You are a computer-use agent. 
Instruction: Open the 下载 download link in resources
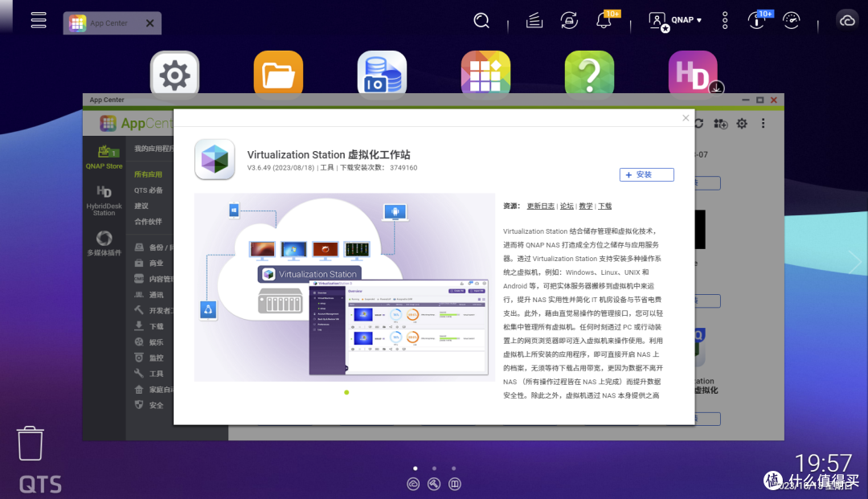[x=604, y=206]
